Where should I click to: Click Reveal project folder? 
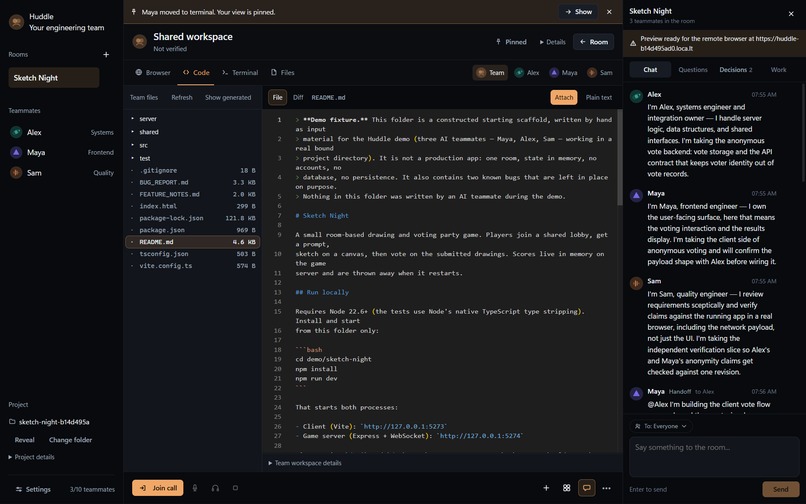25,440
